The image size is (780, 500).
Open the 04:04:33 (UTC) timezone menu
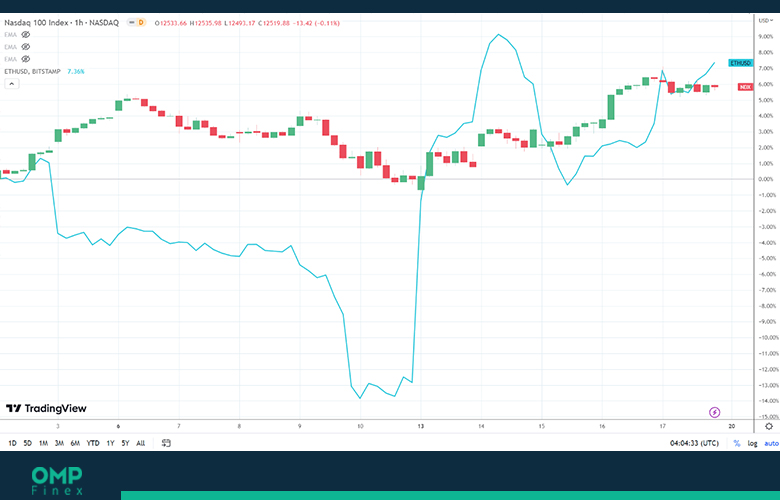tap(694, 443)
